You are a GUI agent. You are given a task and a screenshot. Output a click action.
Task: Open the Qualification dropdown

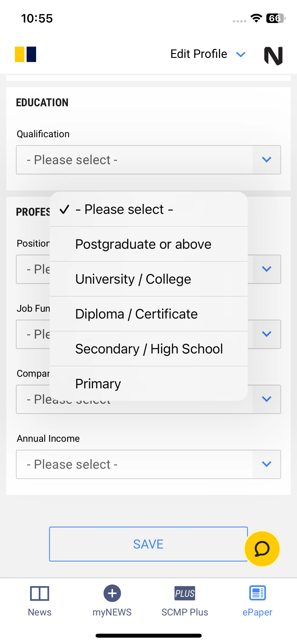148,160
